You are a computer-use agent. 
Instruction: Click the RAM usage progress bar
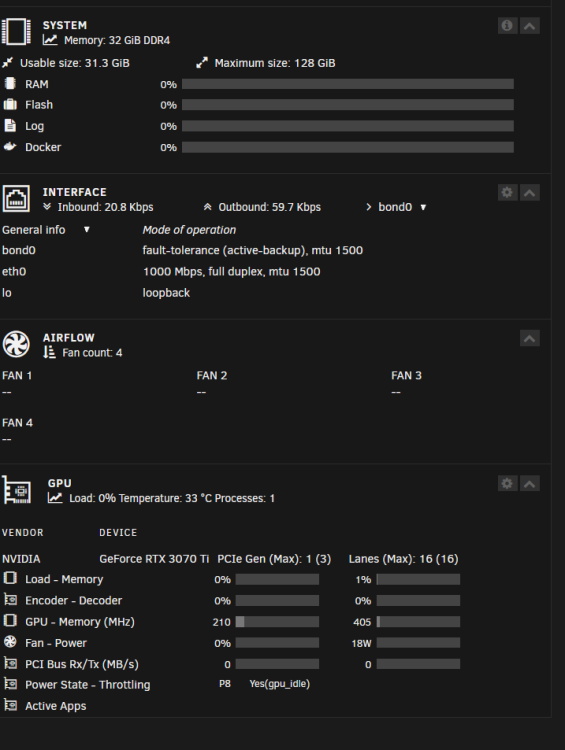[x=348, y=84]
